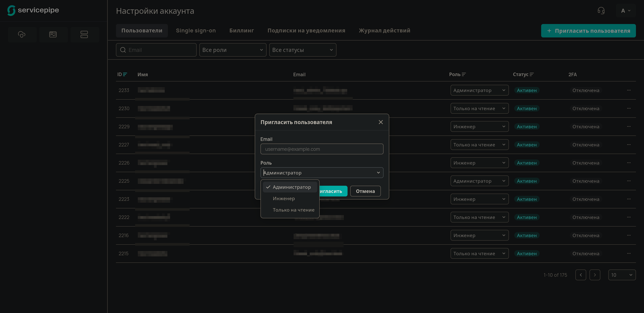
Task: Sort table by ID column icon
Action: pyautogui.click(x=125, y=74)
